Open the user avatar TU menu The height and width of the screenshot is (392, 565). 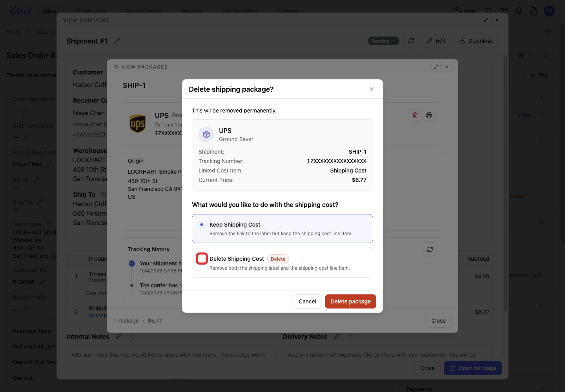click(549, 11)
